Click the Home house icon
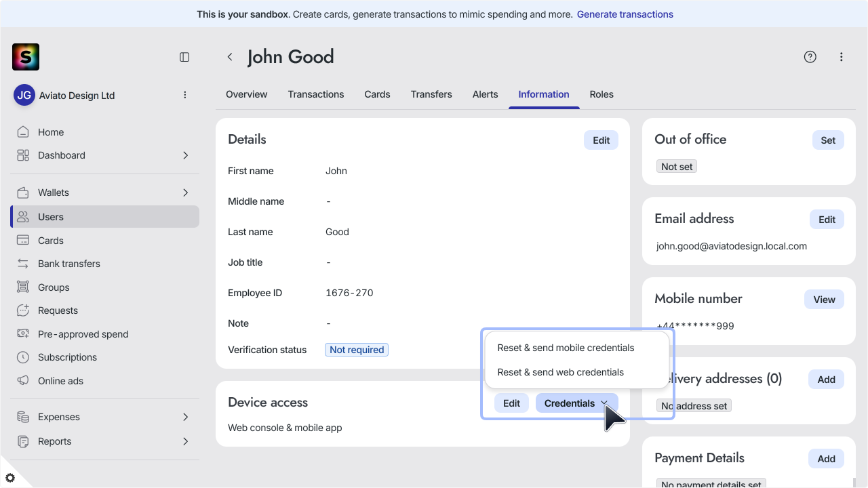Screen dimensions: 868x488 click(x=23, y=132)
